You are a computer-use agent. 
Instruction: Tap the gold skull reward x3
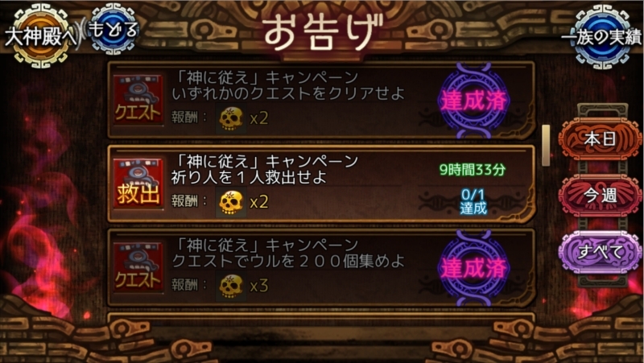tap(231, 287)
